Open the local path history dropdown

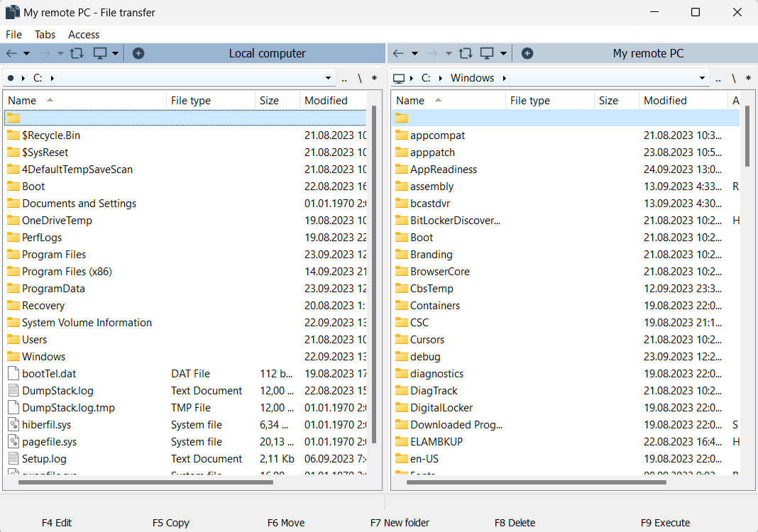coord(328,78)
